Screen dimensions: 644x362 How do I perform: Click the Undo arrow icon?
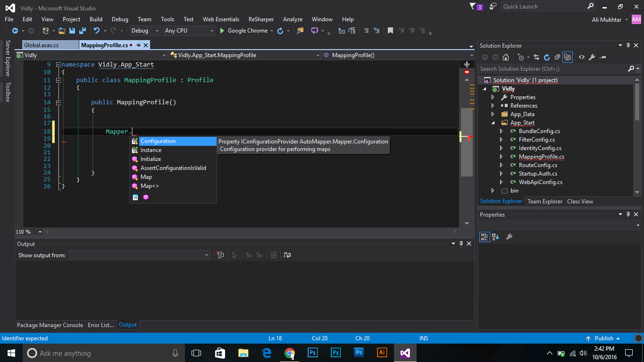[x=97, y=31]
